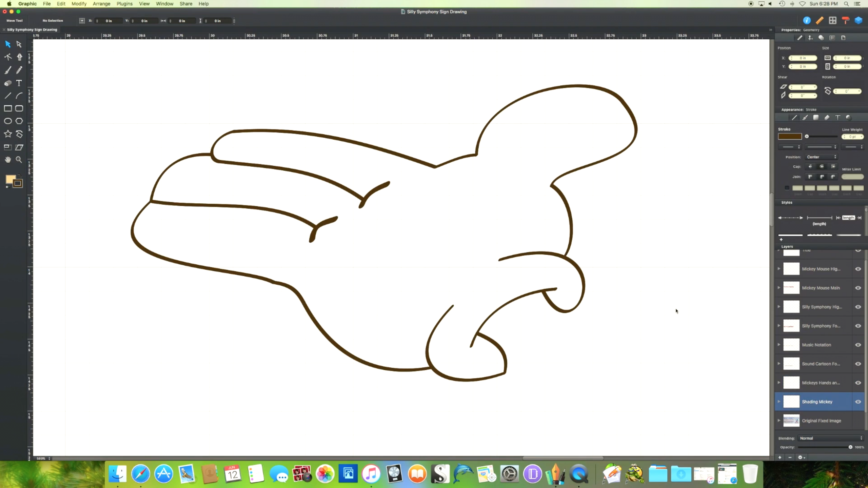
Task: Choose the round Cap button
Action: 822,166
